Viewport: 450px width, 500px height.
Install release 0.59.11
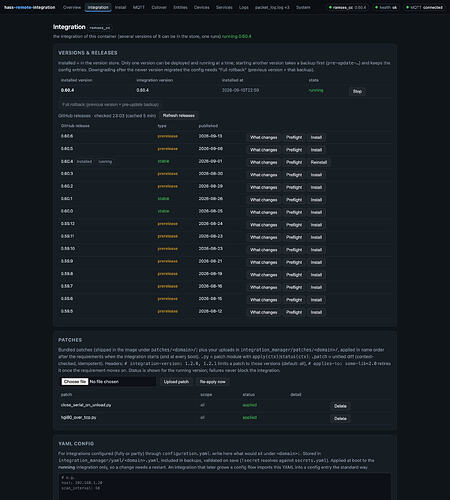click(316, 237)
